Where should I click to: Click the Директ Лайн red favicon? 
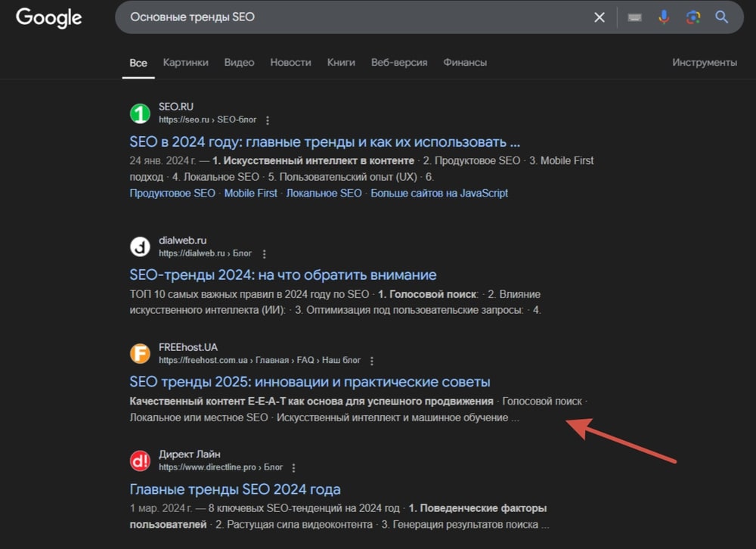pos(140,461)
